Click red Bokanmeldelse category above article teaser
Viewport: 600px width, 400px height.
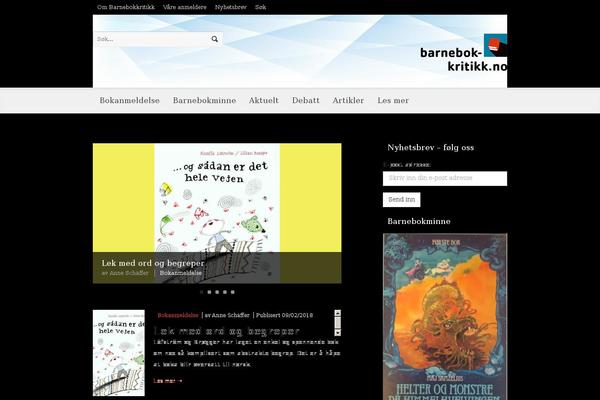[x=178, y=315]
